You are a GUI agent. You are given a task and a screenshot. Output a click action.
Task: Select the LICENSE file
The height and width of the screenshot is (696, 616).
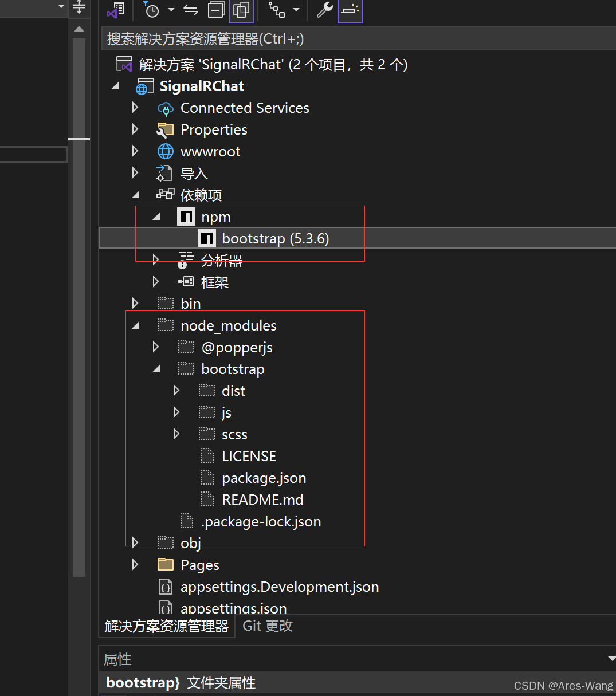point(249,457)
